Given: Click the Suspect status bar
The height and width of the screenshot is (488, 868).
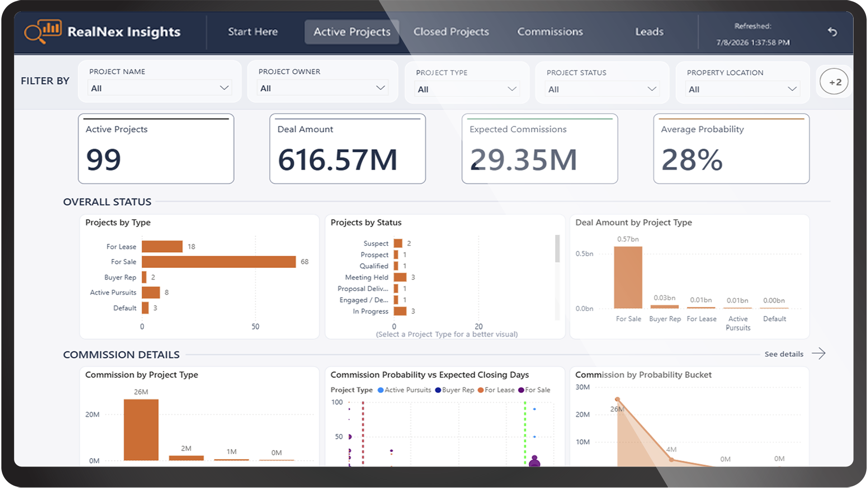Looking at the screenshot, I should pos(398,243).
